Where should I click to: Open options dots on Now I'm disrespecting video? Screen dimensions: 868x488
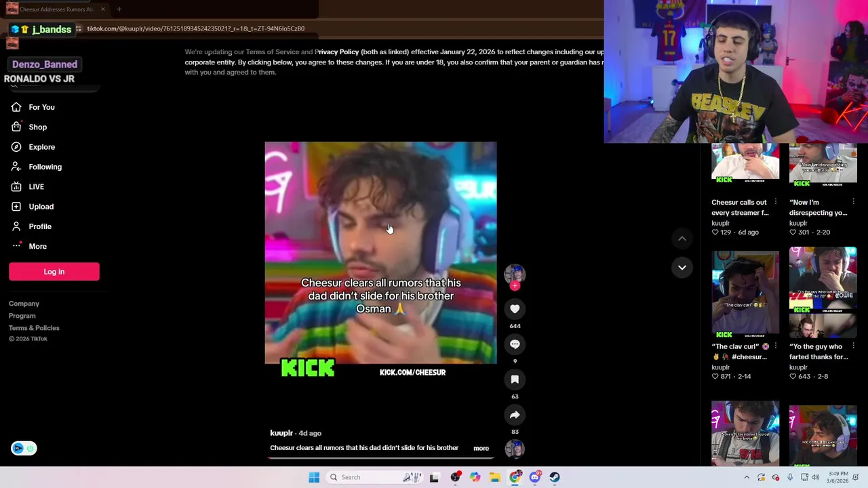pos(853,202)
